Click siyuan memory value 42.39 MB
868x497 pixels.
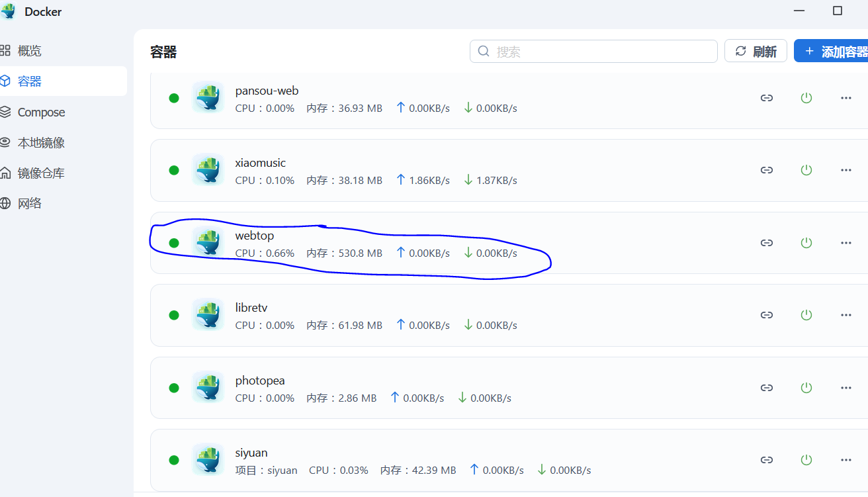(x=434, y=471)
